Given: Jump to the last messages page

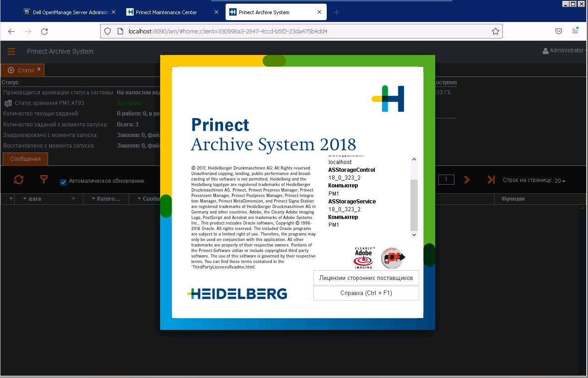Looking at the screenshot, I should click(491, 180).
